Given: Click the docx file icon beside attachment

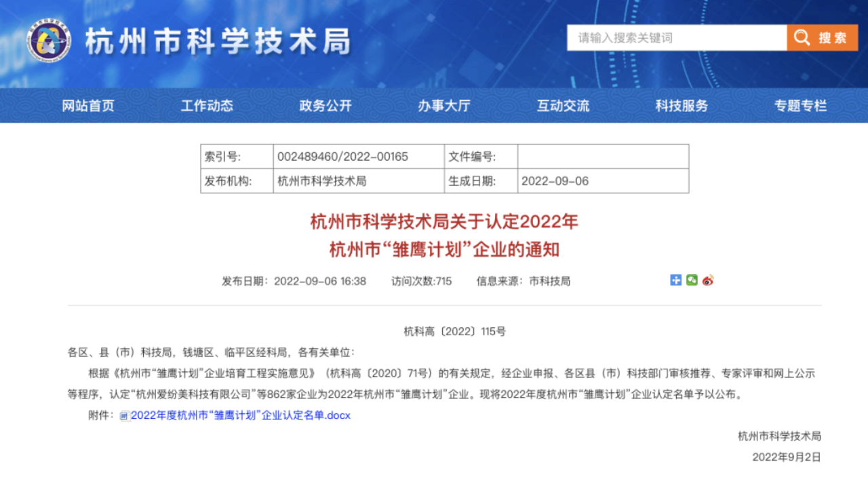Looking at the screenshot, I should pyautogui.click(x=124, y=416).
